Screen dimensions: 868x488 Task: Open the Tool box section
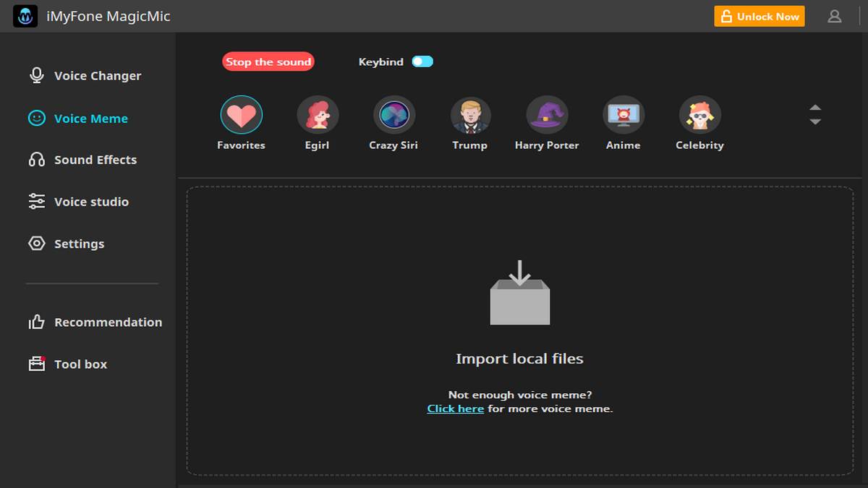coord(68,364)
